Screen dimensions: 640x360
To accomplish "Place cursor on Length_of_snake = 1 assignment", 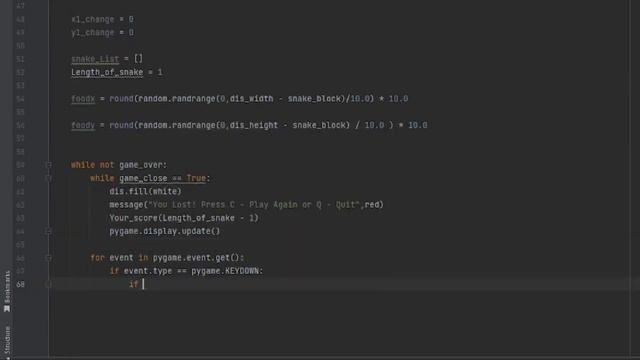I will (117, 72).
